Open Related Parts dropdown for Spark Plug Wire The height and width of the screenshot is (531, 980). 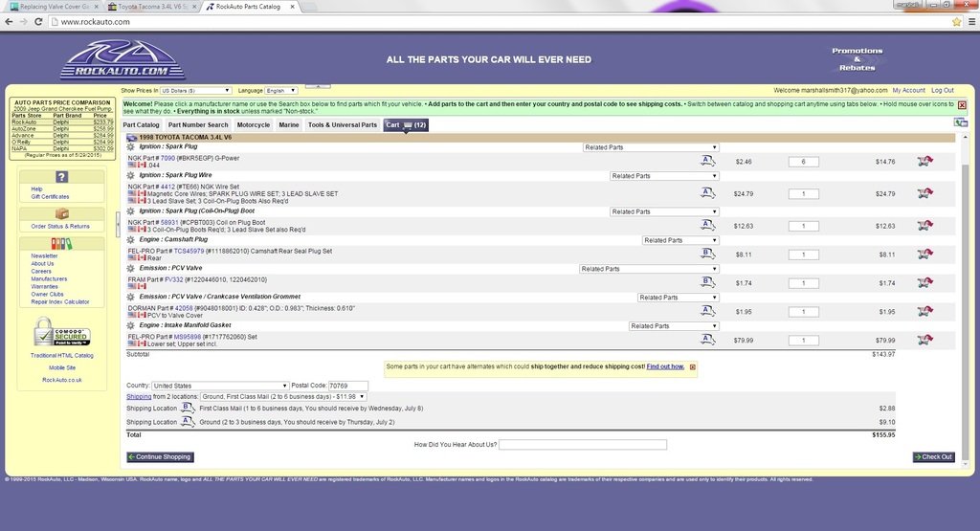(664, 176)
